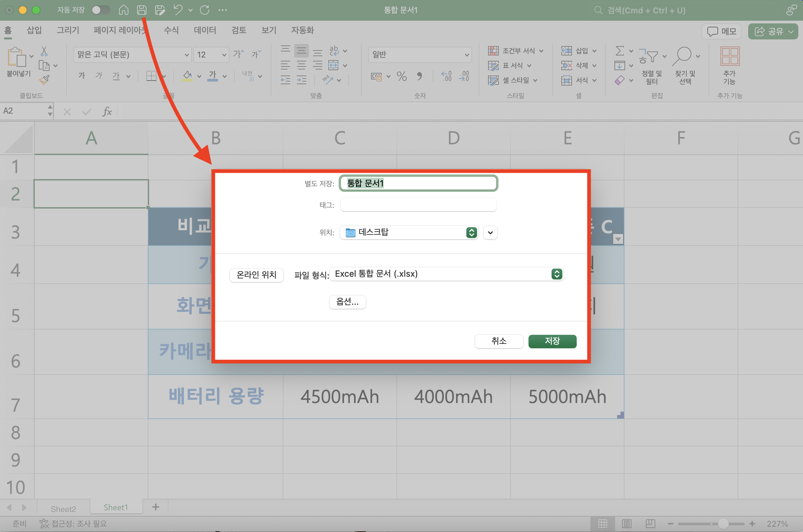Click the Increase Decimal icon
This screenshot has width=803, height=532.
[x=446, y=76]
